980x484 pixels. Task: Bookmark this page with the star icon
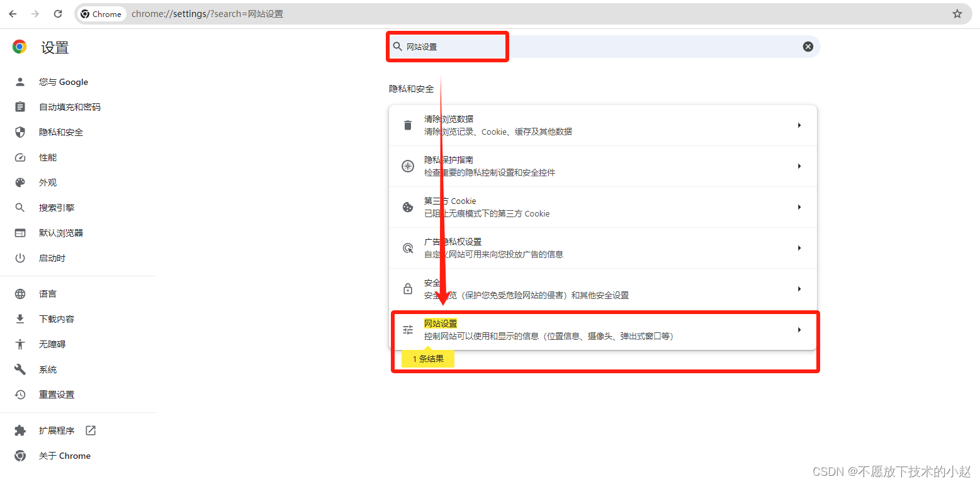[957, 14]
